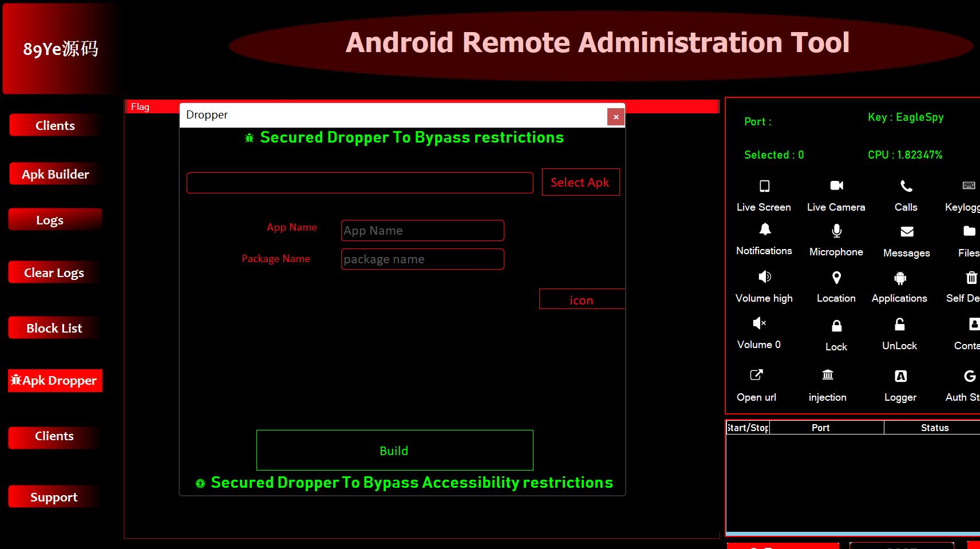
Task: Select the Microphone icon
Action: tap(836, 231)
